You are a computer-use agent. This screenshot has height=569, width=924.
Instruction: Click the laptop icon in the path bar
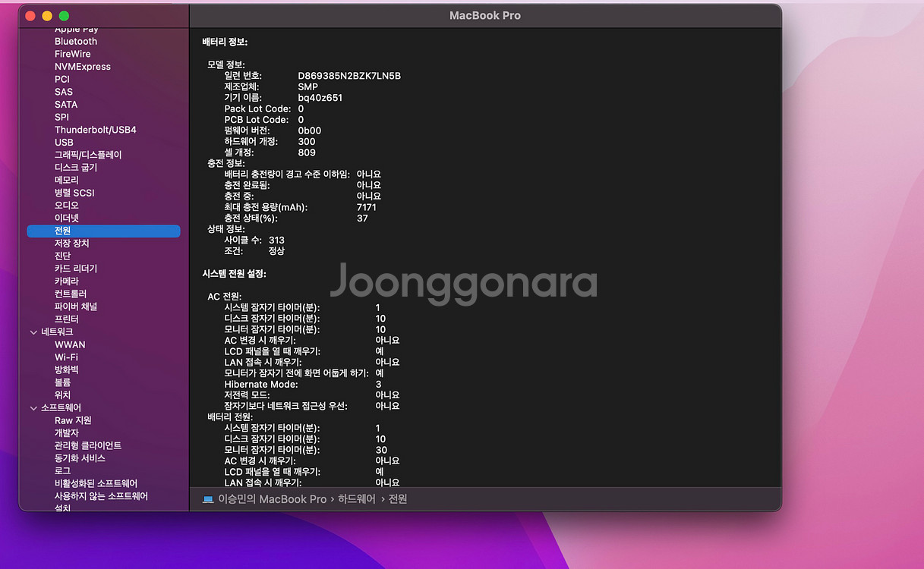208,499
